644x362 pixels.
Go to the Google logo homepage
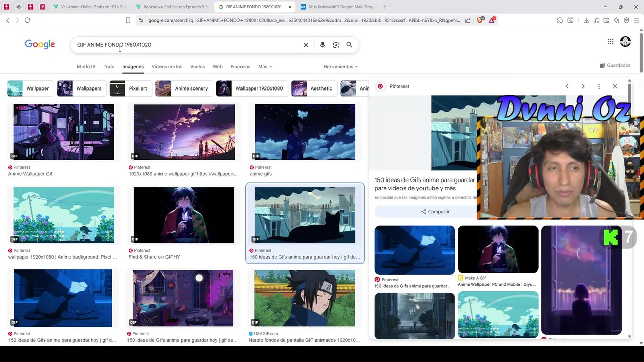(40, 44)
